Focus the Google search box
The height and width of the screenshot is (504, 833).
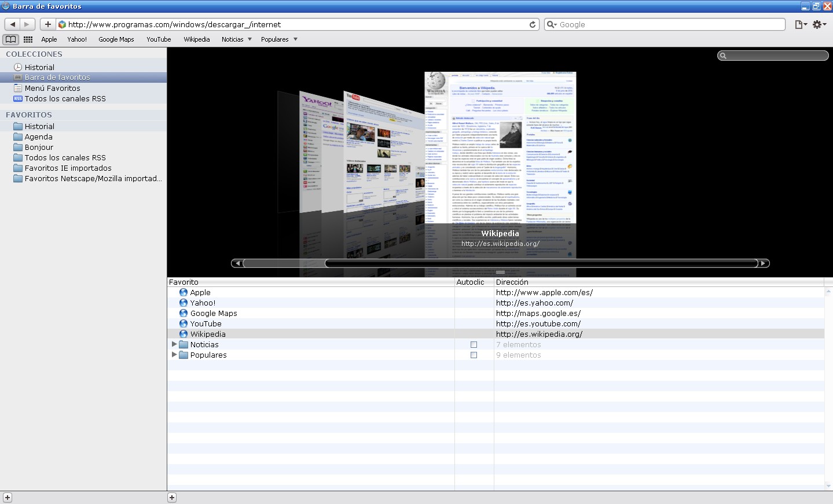pos(665,24)
